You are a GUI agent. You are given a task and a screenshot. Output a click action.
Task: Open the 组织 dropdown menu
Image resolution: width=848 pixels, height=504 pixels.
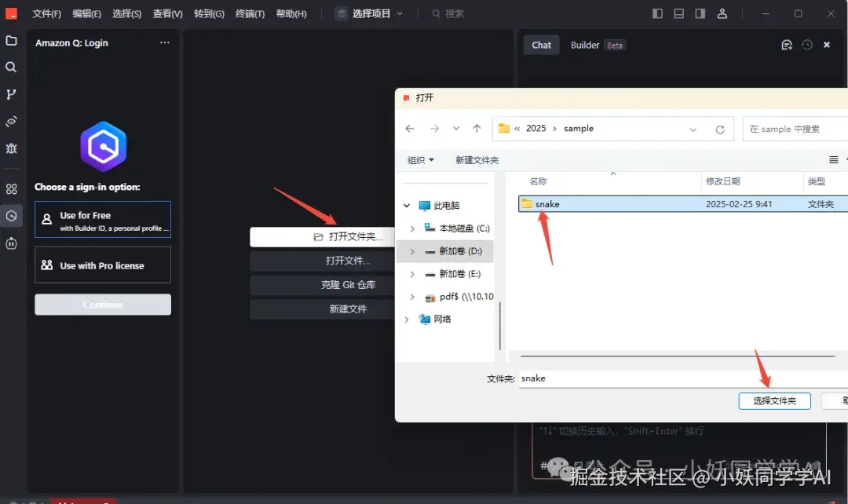pyautogui.click(x=420, y=160)
